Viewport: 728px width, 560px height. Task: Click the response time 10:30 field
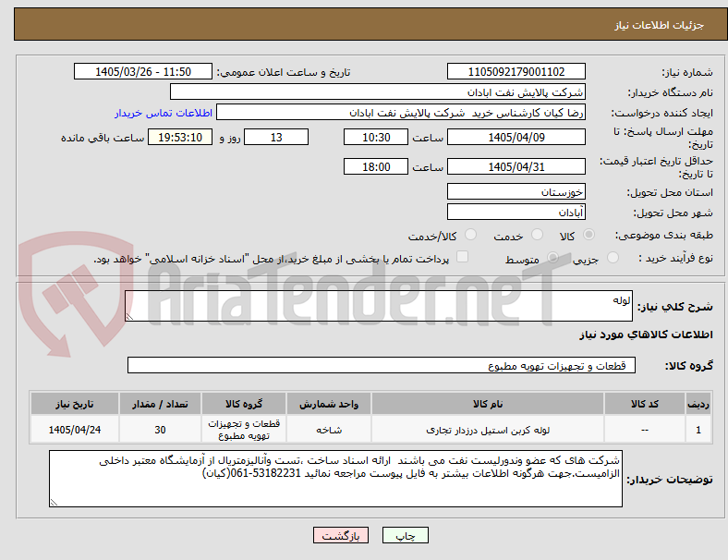tap(376, 137)
